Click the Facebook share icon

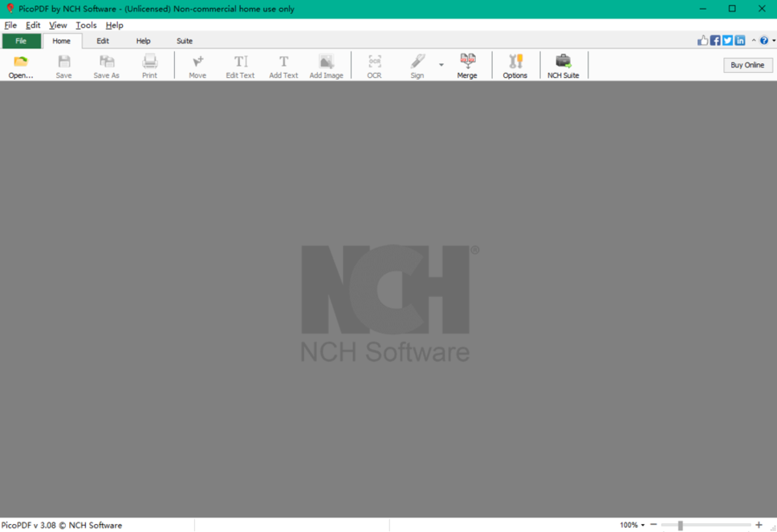click(x=715, y=41)
